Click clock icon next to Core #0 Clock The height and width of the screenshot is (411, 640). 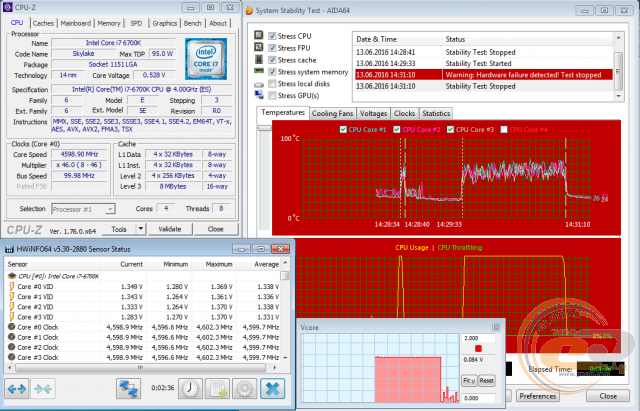(x=12, y=327)
